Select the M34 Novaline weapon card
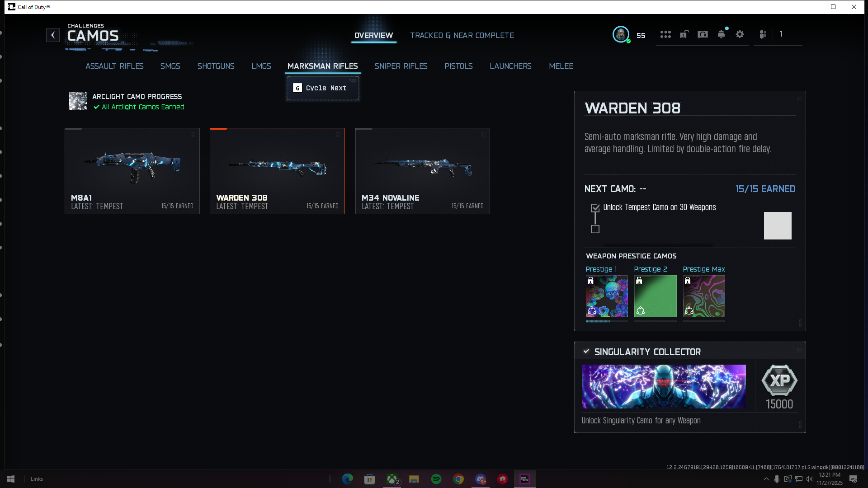 point(423,171)
